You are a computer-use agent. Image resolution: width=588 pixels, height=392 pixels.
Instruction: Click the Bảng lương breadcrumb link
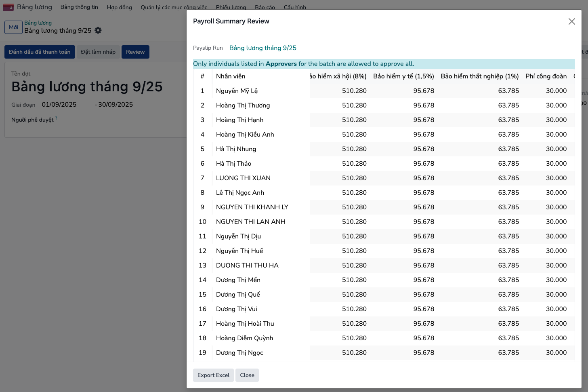[x=38, y=23]
